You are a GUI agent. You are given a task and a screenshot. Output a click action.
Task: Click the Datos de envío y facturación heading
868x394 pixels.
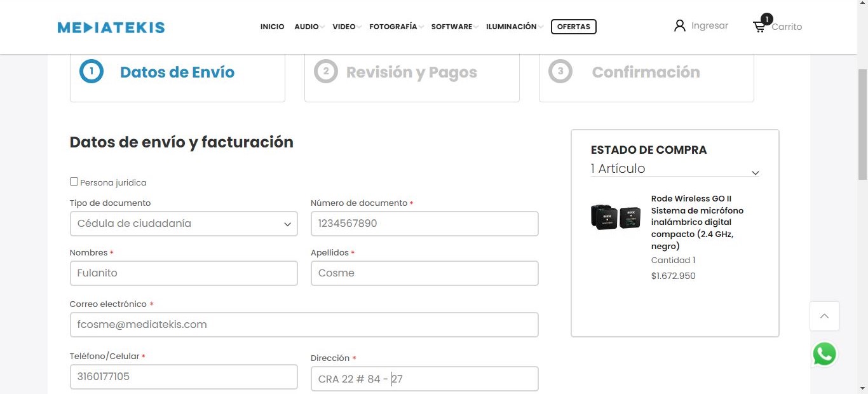click(182, 142)
